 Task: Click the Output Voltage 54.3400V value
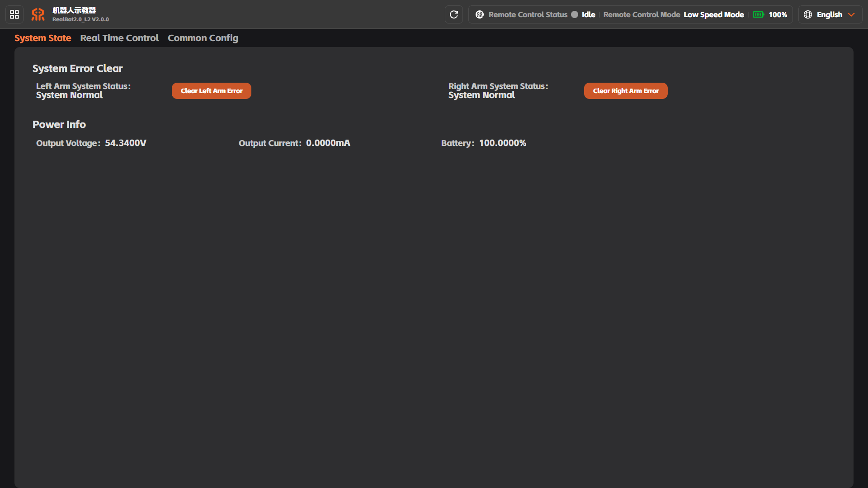point(126,143)
